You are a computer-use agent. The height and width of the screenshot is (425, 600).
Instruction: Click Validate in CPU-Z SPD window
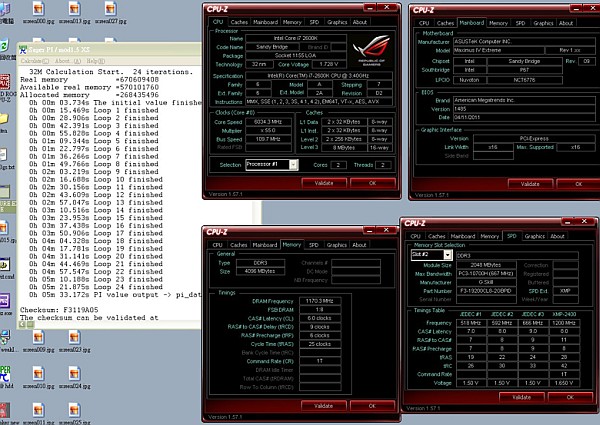(x=521, y=397)
